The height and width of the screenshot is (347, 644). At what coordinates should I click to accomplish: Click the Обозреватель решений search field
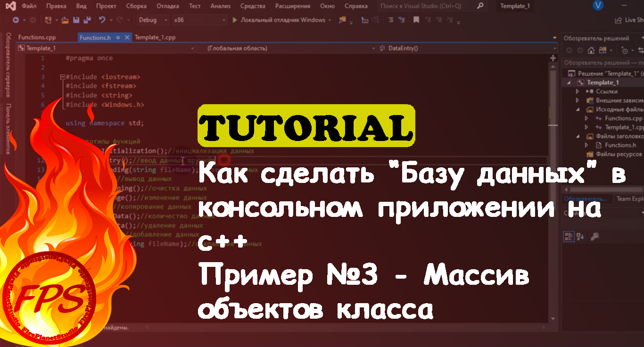603,62
